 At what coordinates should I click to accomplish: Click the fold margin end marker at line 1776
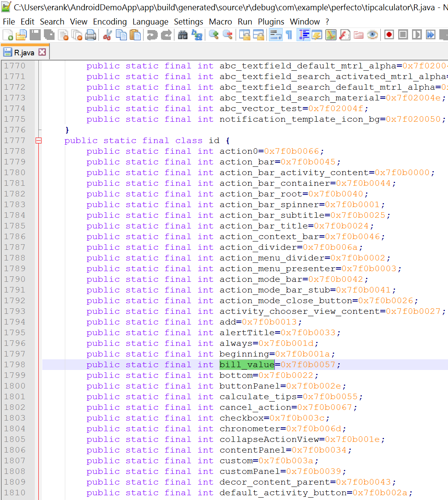[40, 130]
